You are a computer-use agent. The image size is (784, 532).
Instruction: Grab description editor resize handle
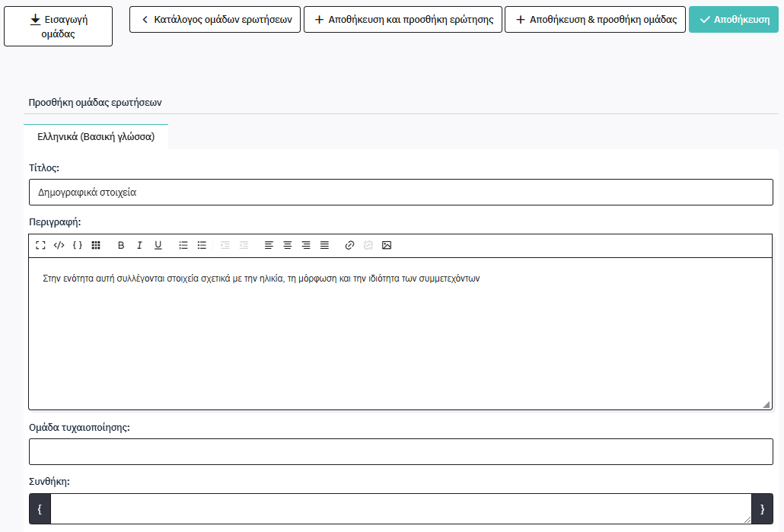pyautogui.click(x=766, y=404)
